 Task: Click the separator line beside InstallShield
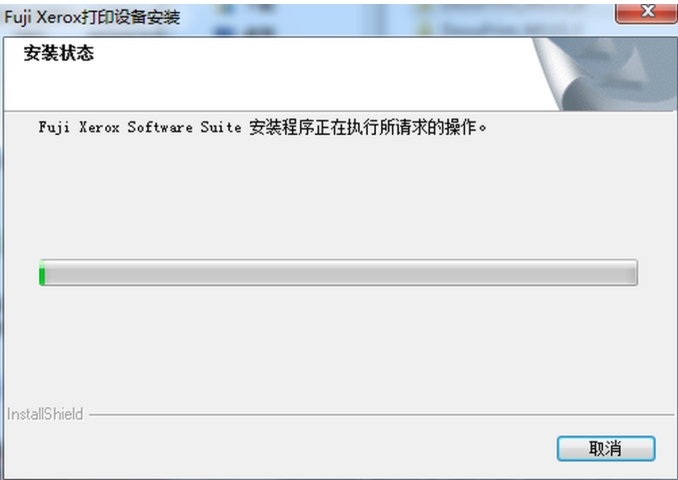pos(381,415)
